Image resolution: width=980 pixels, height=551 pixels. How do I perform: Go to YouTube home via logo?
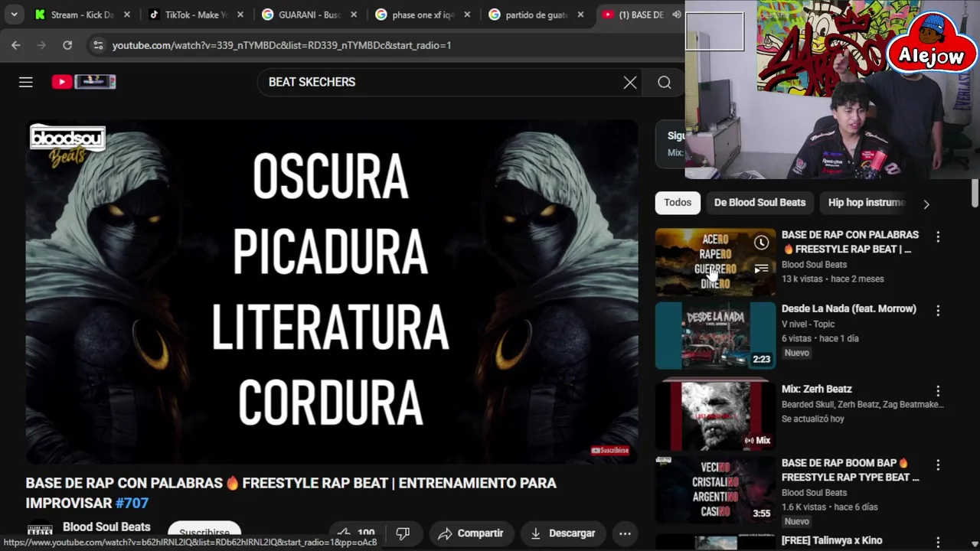pyautogui.click(x=83, y=81)
